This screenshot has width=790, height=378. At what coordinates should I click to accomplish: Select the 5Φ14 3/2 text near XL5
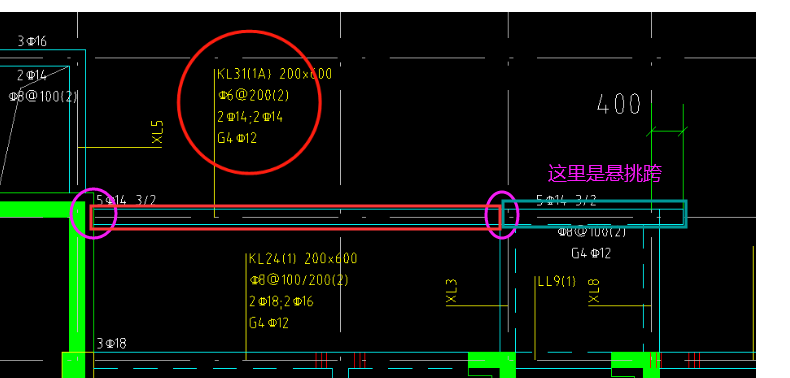[126, 201]
